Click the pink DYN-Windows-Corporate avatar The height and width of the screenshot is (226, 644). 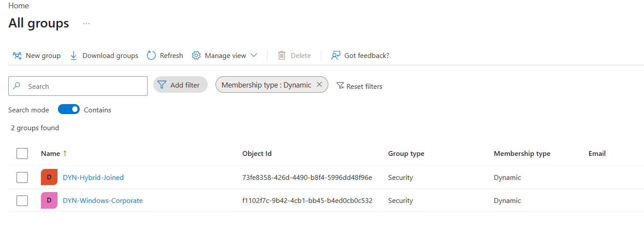[49, 200]
